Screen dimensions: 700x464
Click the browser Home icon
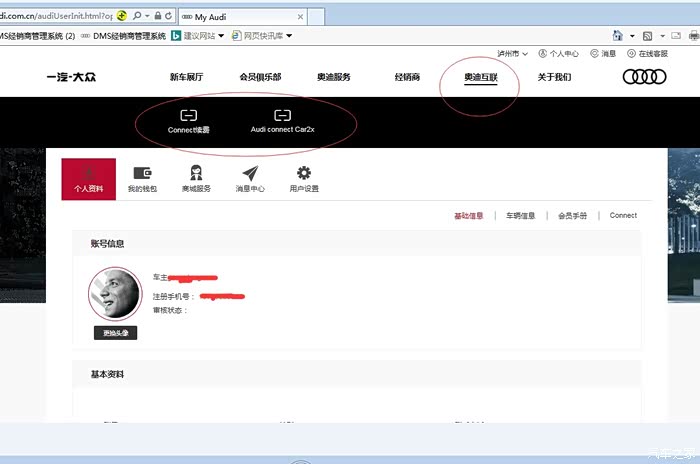[618, 36]
